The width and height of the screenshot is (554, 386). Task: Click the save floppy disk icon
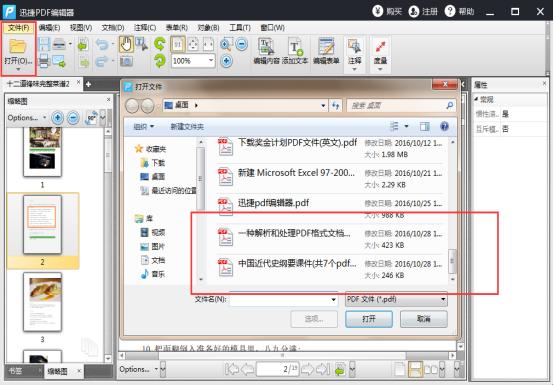pos(44,44)
